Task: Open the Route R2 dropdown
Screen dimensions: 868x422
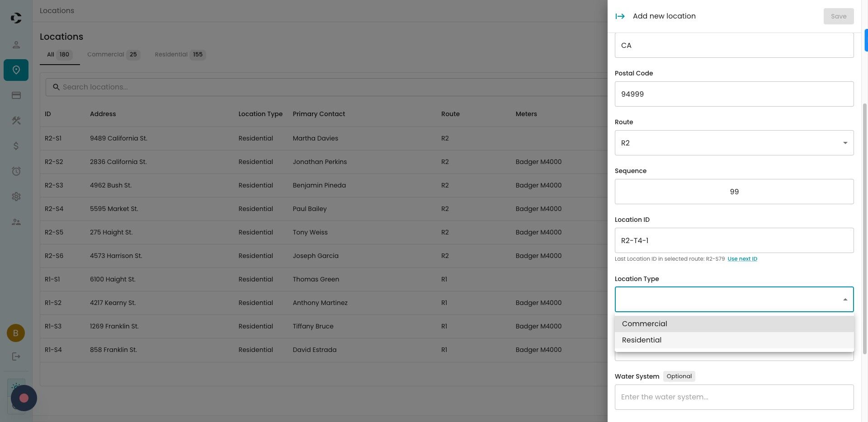Action: (734, 143)
